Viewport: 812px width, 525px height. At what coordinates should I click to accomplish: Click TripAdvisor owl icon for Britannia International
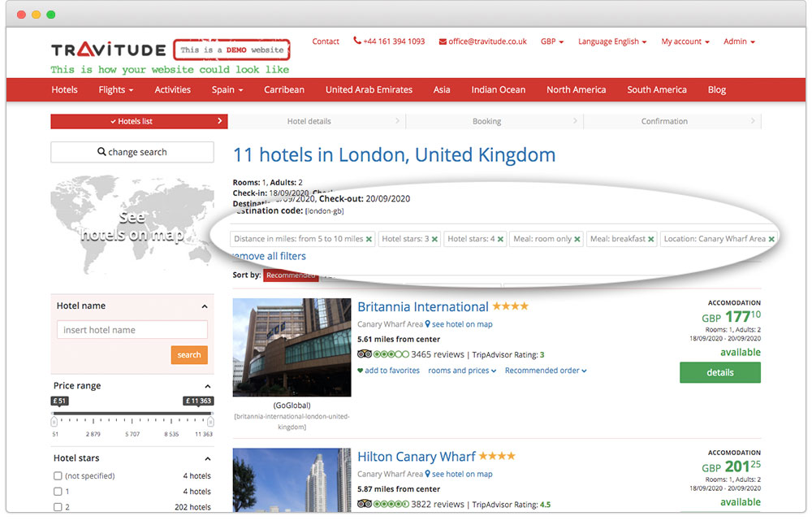click(x=365, y=354)
